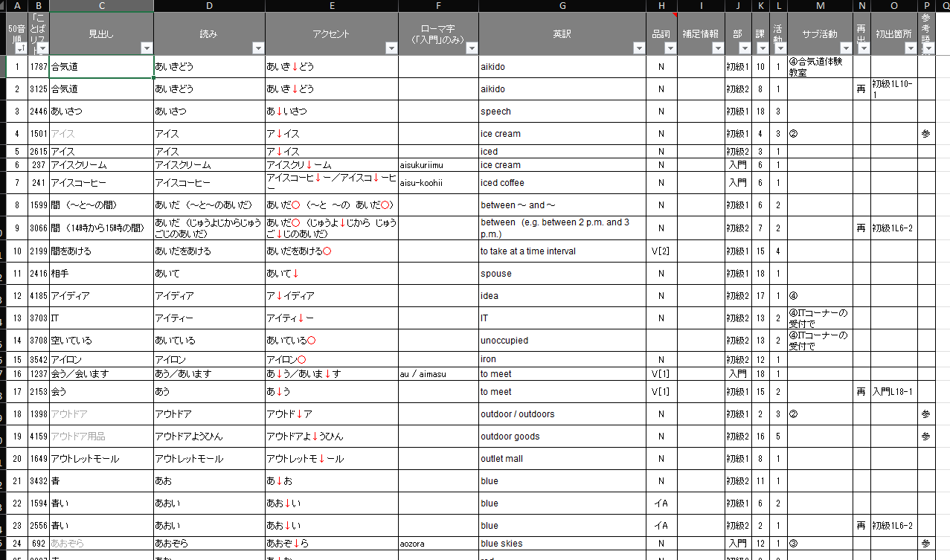Open the ローマ字 column filter dropdown

coord(472,48)
